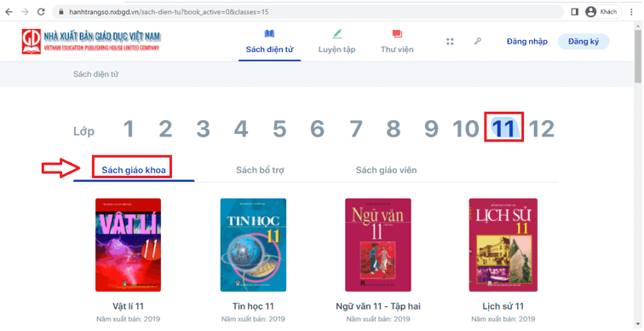Screen dimensions: 644x331
Task: Select grade 1 in the Lớp row
Action: click(x=129, y=129)
